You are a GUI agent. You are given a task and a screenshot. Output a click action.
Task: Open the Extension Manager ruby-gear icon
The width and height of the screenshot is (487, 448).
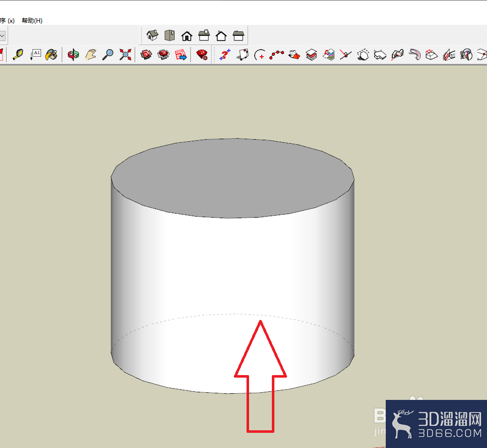coord(202,55)
